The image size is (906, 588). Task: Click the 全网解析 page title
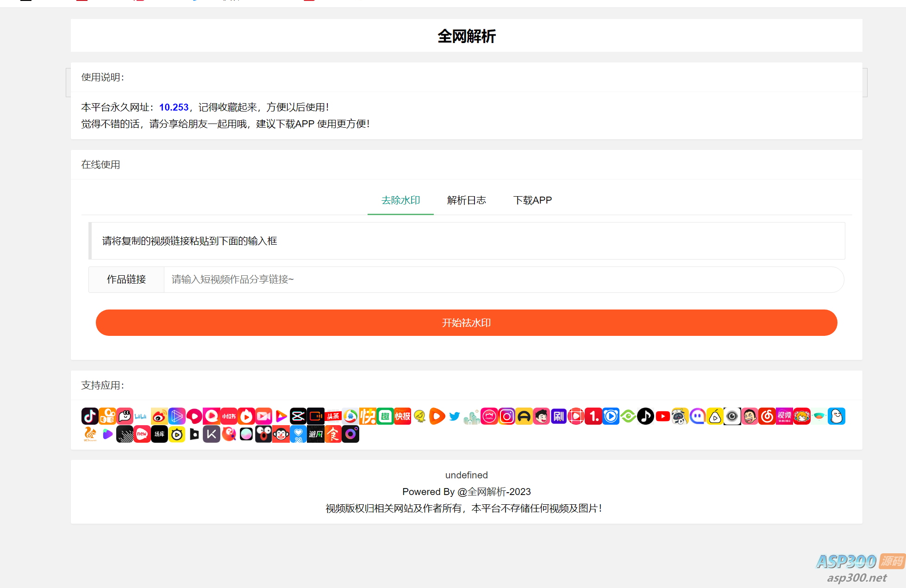(467, 36)
